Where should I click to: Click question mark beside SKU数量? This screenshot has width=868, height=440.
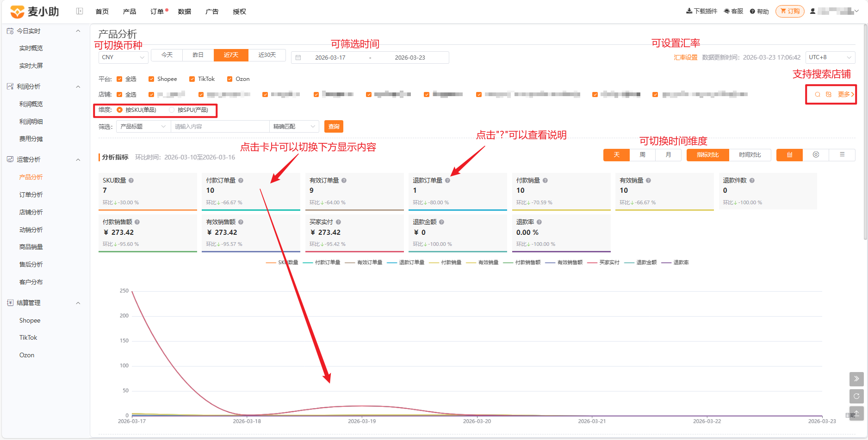[131, 181]
